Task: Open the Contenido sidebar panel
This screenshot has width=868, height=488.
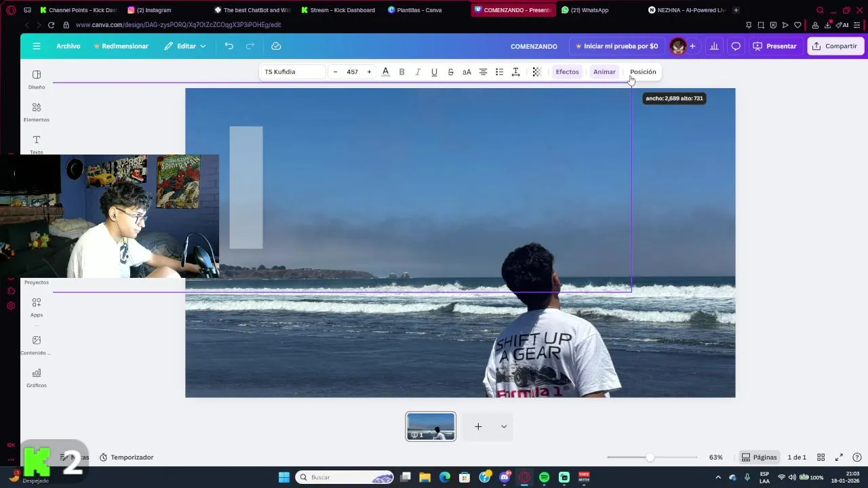Action: (x=37, y=345)
